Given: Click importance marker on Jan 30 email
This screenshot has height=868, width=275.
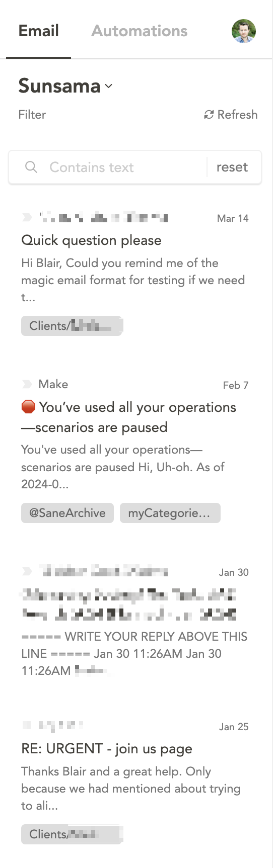Looking at the screenshot, I should click(x=27, y=571).
